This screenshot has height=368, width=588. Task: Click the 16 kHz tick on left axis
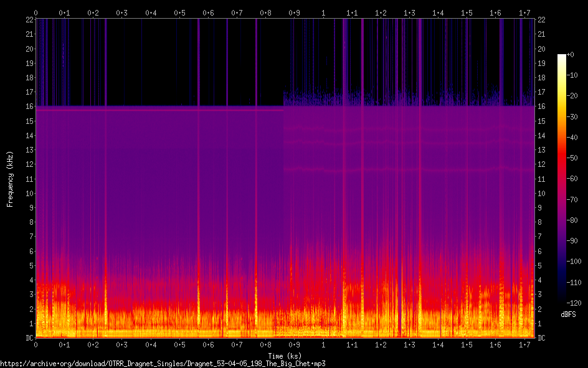coord(29,106)
